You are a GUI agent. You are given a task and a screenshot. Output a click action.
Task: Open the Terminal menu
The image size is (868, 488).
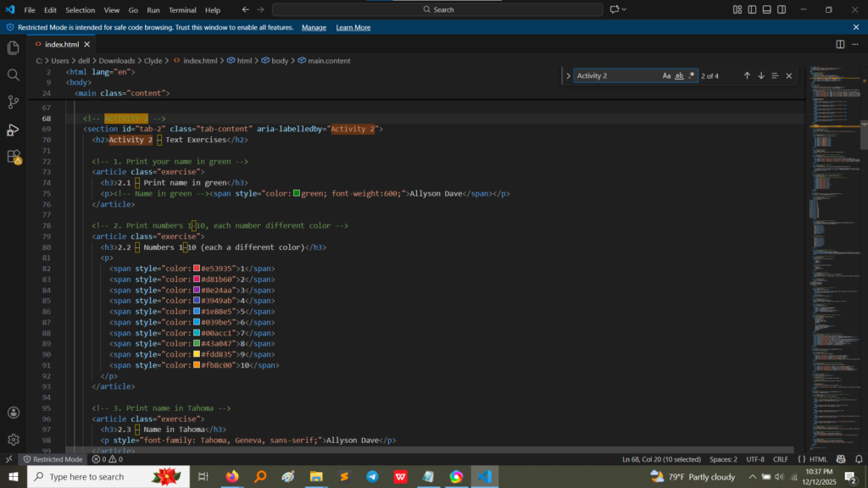coord(182,10)
